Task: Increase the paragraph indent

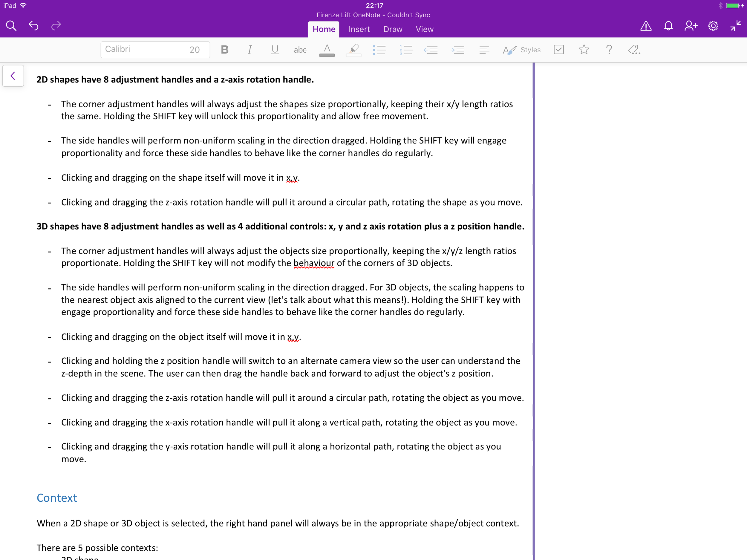Action: pos(457,50)
